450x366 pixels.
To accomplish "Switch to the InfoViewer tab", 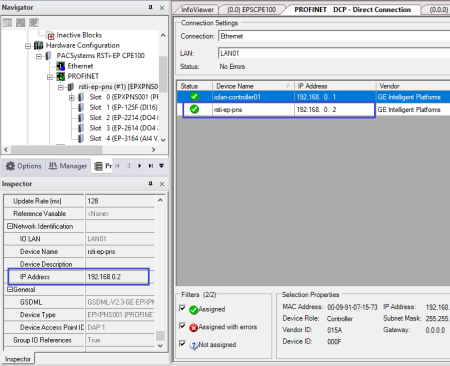I will tap(197, 10).
